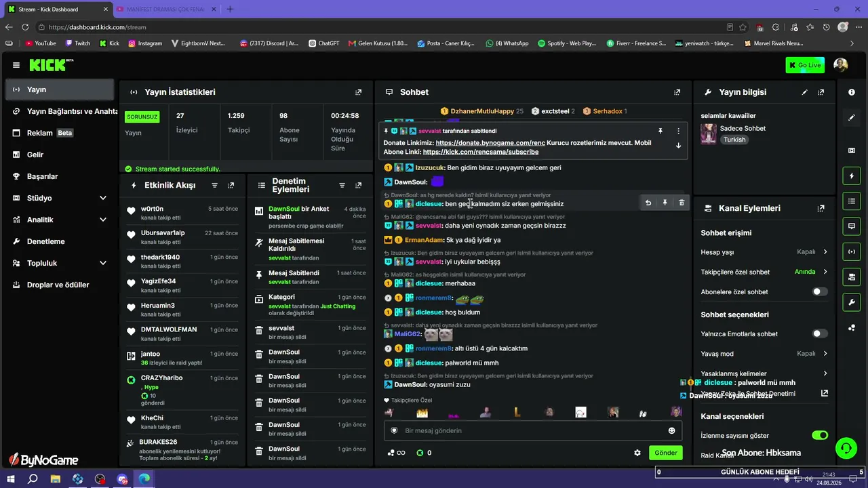Pin diclesue's hovered chat message

[665, 203]
